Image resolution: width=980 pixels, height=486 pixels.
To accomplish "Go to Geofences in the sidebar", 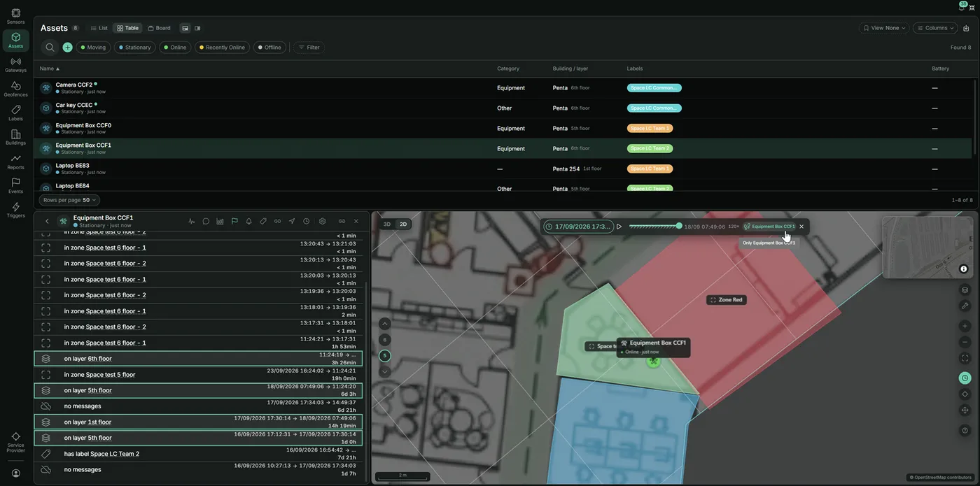I will click(15, 89).
